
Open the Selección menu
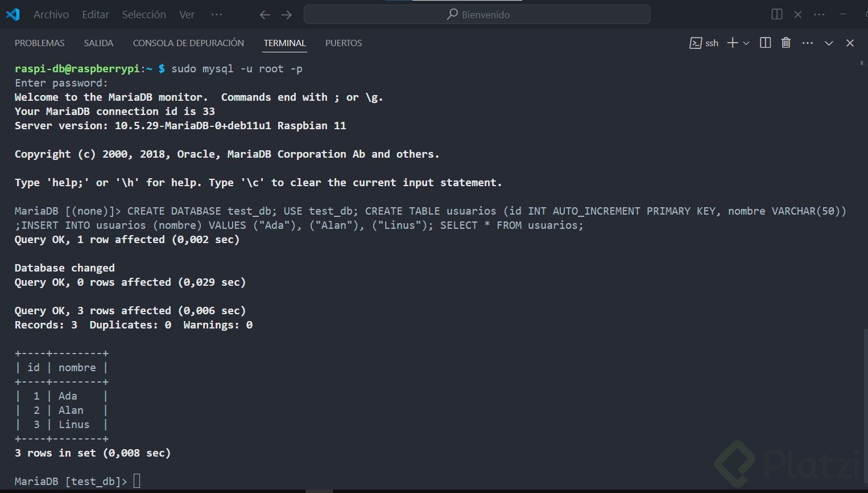(144, 15)
